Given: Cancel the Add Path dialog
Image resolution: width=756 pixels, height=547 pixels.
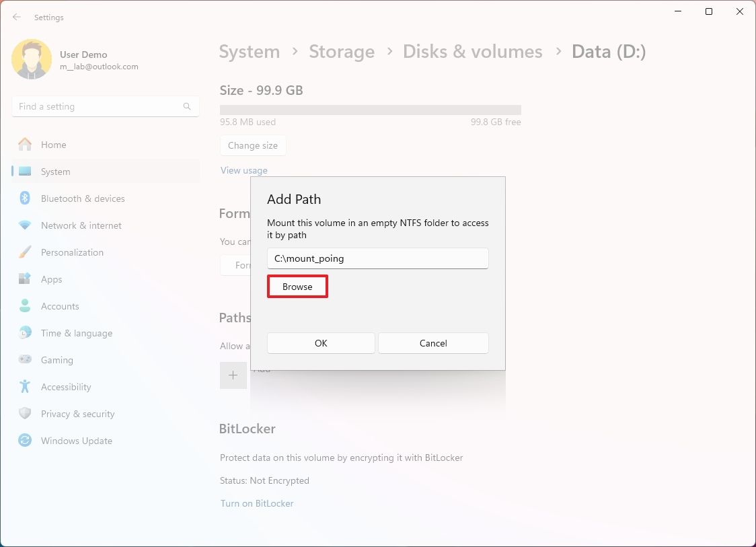Looking at the screenshot, I should click(432, 343).
